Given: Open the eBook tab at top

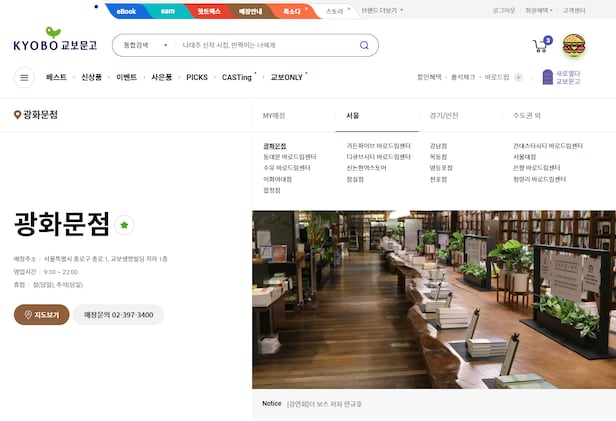Looking at the screenshot, I should coord(126,11).
